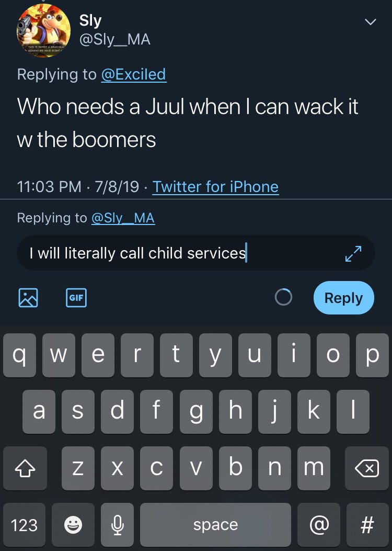Image resolution: width=392 pixels, height=551 pixels.
Task: Tap the letter q key
Action: 20,355
